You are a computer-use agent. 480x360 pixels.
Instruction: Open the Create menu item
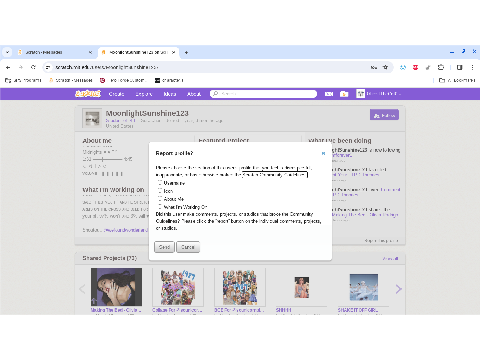click(x=116, y=94)
